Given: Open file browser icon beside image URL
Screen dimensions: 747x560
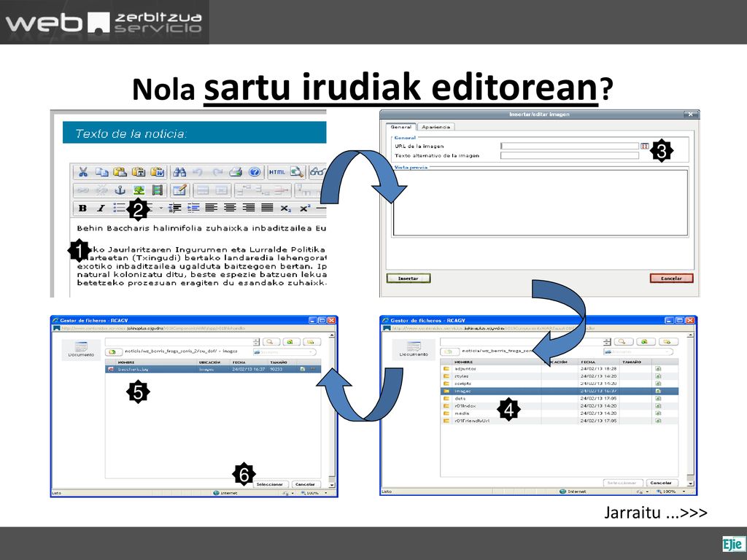Looking at the screenshot, I should click(x=645, y=146).
